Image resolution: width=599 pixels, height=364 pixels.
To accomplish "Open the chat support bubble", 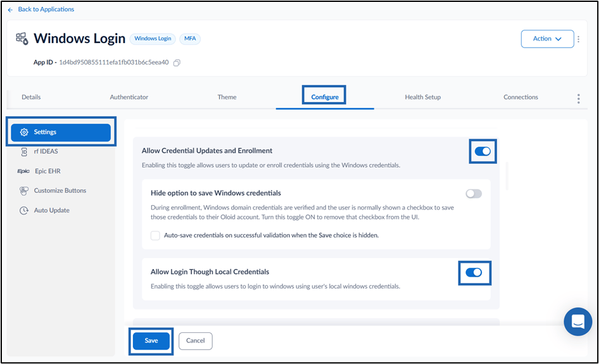I will (578, 322).
